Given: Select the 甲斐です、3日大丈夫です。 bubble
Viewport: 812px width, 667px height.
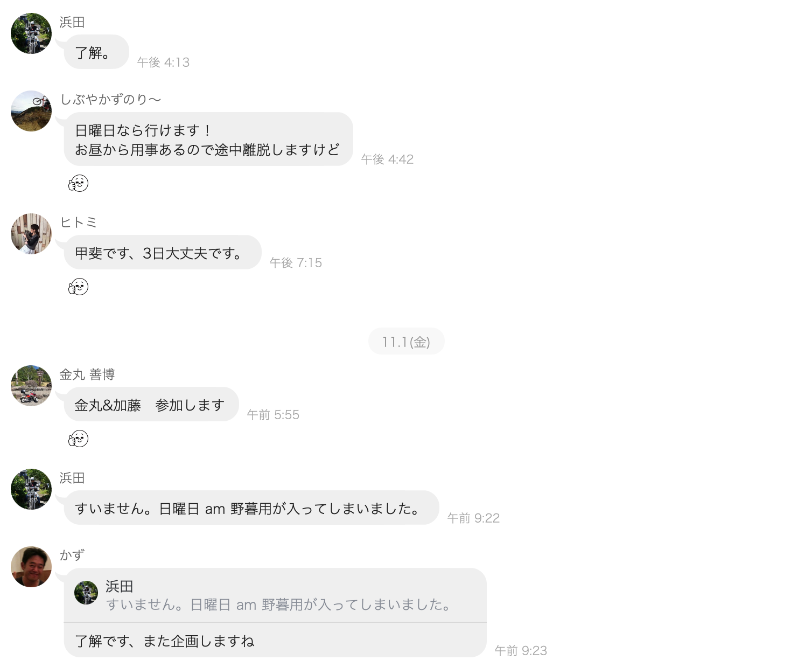Looking at the screenshot, I should [x=163, y=252].
